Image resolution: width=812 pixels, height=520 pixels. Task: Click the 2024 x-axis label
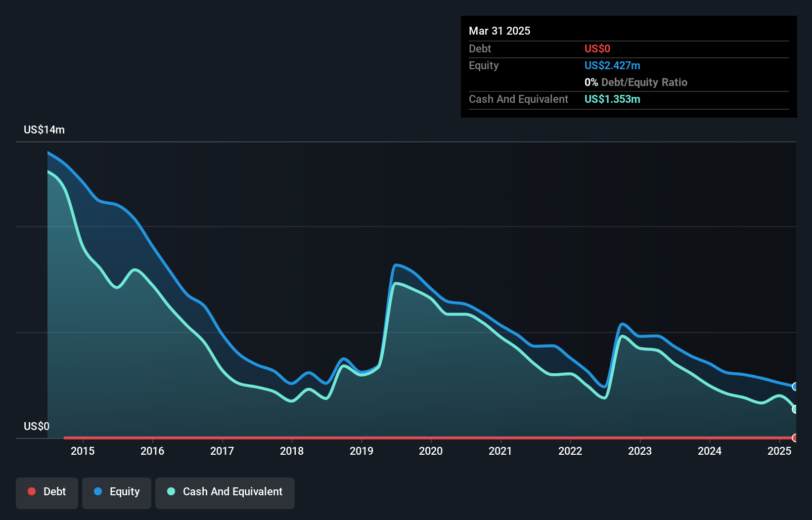pyautogui.click(x=710, y=451)
